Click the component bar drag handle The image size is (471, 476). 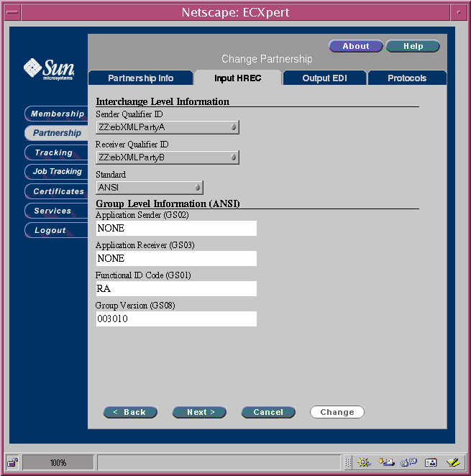point(348,462)
